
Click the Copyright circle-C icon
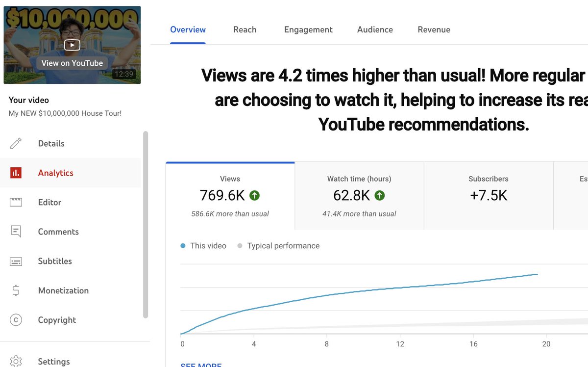point(16,320)
